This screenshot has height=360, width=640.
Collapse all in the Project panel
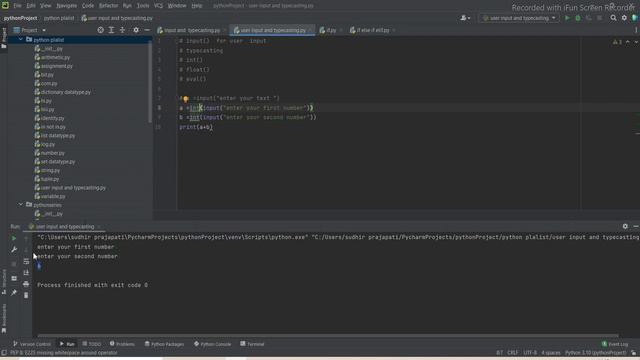[122, 30]
